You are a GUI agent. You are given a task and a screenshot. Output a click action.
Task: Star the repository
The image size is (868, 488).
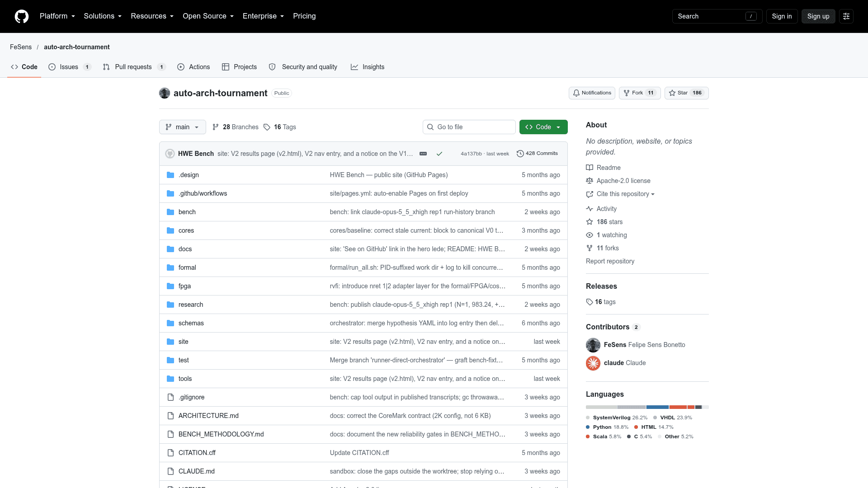pyautogui.click(x=686, y=93)
